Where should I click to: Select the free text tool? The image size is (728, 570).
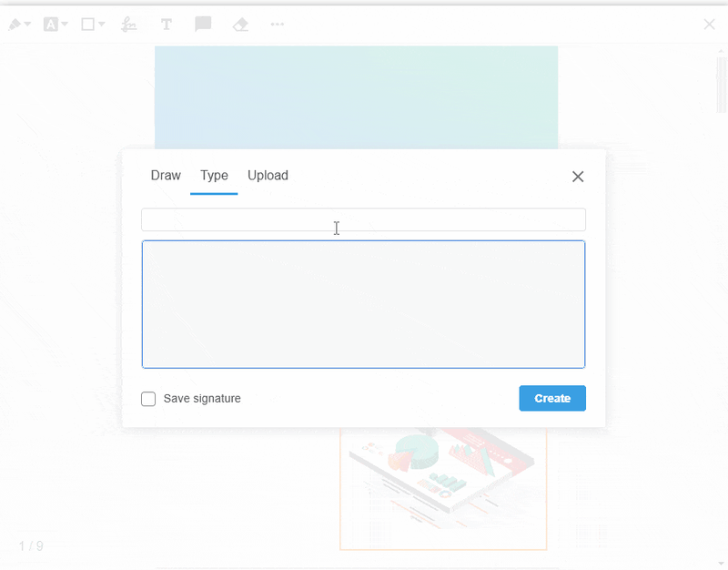click(167, 25)
